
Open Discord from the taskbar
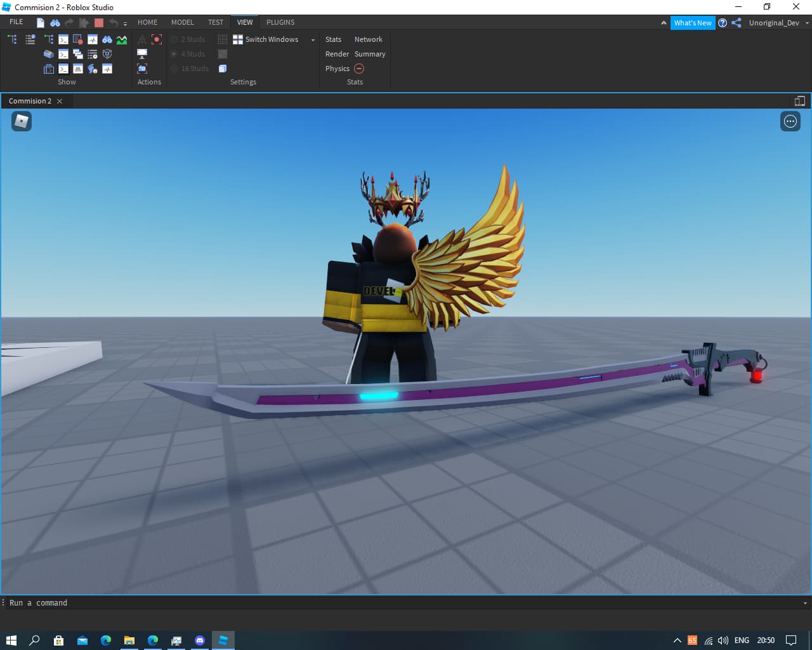[x=200, y=640]
